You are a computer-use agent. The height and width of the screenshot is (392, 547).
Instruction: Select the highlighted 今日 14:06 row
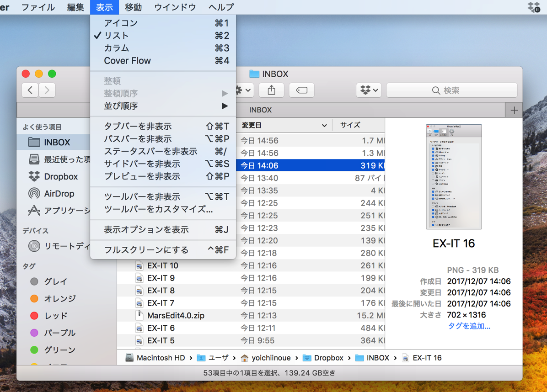tap(311, 165)
